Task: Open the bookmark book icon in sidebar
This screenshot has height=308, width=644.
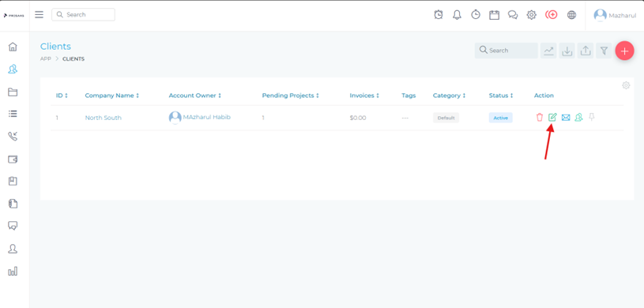Action: pyautogui.click(x=13, y=181)
